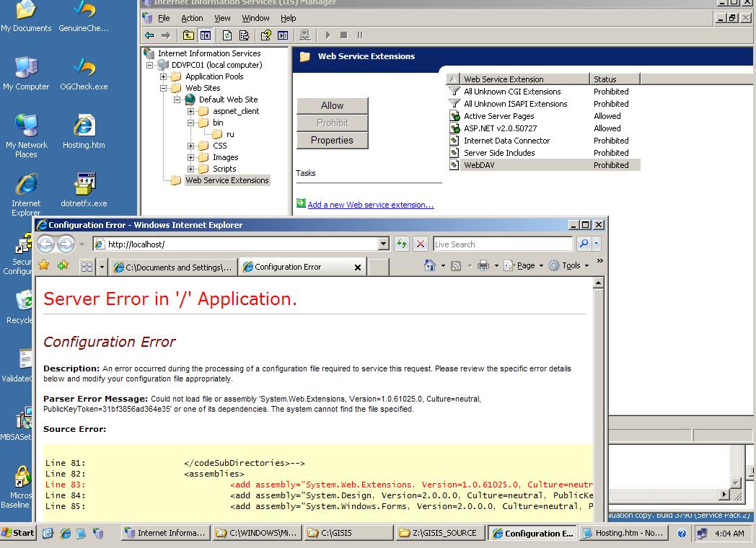Toggle the Show/Hide Console Tree icon

[x=206, y=35]
